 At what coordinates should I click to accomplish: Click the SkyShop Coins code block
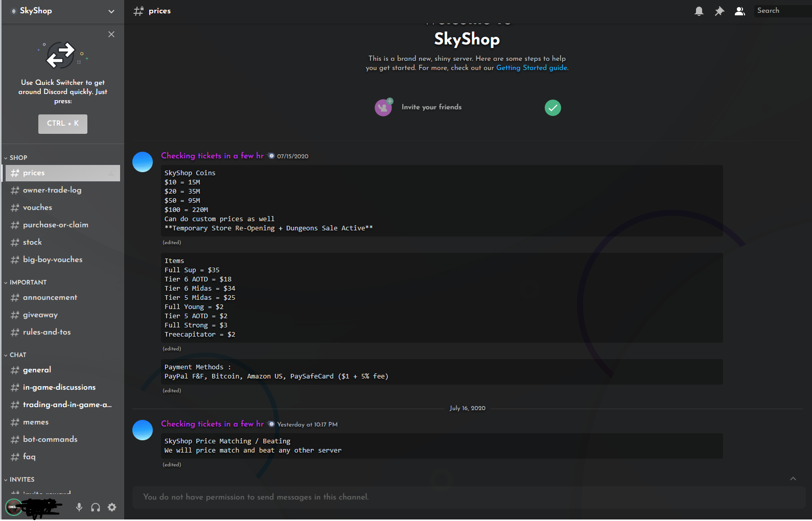[x=442, y=201]
